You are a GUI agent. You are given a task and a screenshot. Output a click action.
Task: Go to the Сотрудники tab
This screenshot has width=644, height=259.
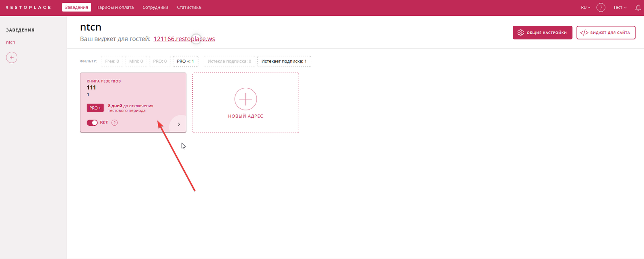pos(155,8)
